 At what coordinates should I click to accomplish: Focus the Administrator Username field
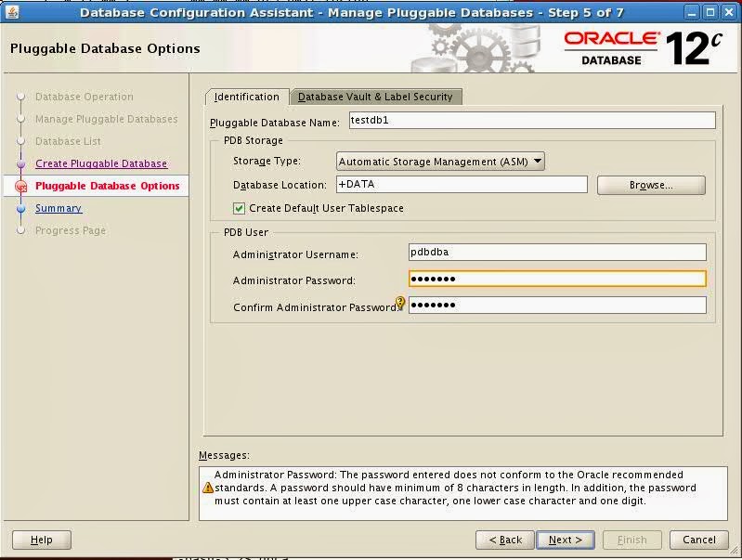(557, 253)
